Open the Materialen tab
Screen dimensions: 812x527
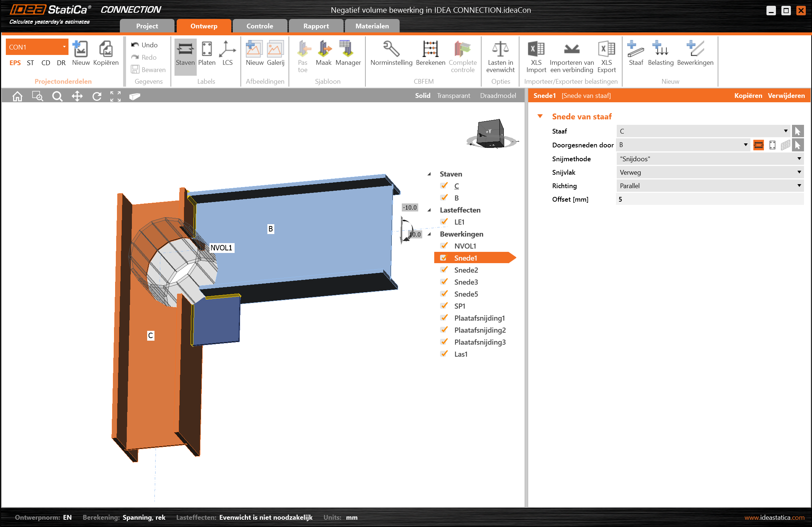[372, 26]
